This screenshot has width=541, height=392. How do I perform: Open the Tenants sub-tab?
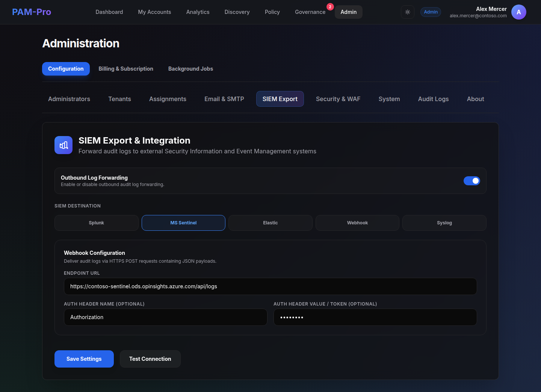120,99
